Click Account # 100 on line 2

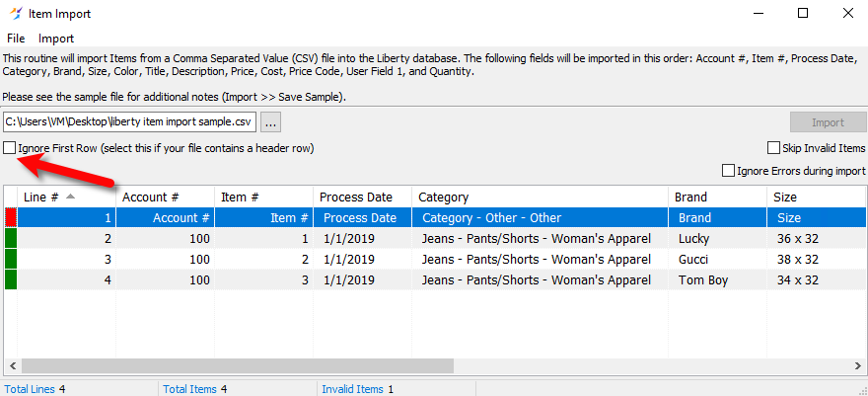pos(165,239)
